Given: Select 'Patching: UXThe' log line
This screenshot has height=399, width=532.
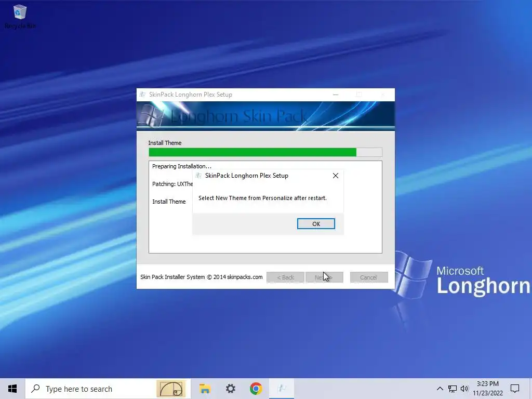Looking at the screenshot, I should click(x=172, y=184).
